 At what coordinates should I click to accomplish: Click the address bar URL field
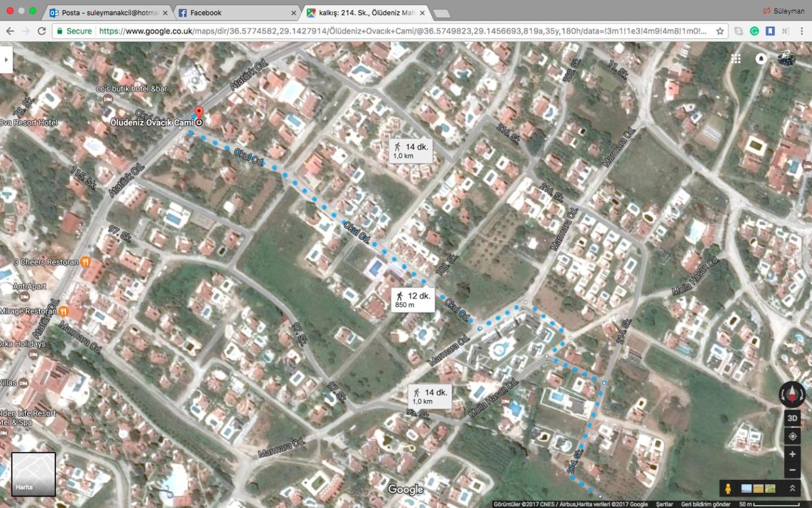(403, 31)
